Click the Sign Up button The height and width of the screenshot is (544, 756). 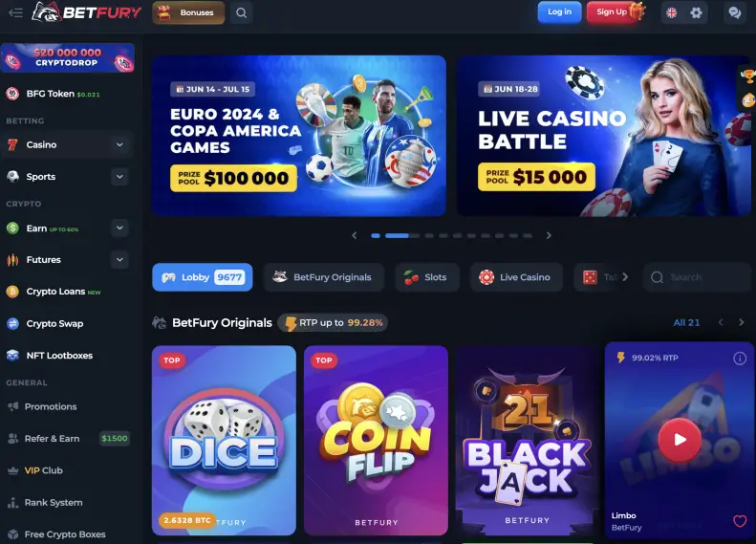click(612, 12)
